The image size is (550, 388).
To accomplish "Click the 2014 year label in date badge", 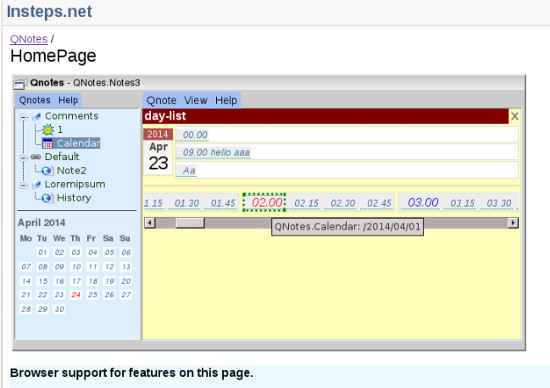I will (x=158, y=134).
